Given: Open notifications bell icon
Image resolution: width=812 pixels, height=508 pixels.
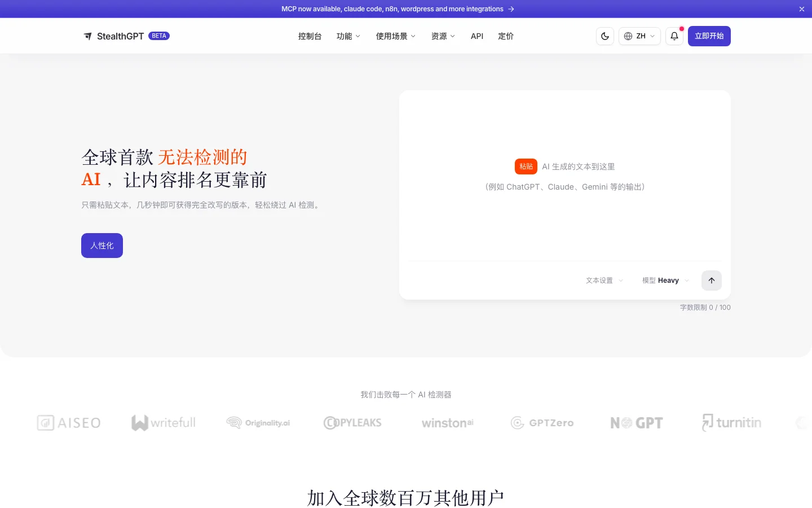Looking at the screenshot, I should click(x=674, y=36).
